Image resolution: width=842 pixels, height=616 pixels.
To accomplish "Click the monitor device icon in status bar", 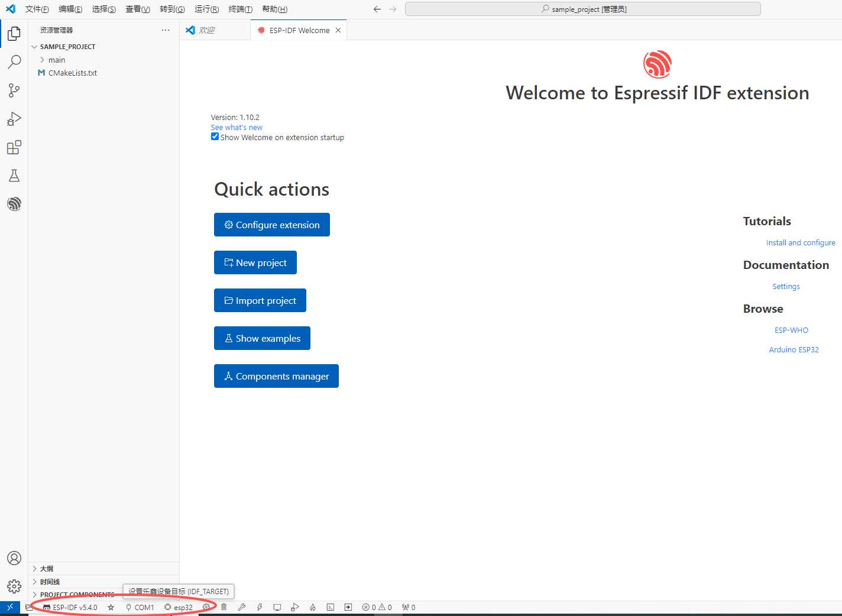I will tap(277, 607).
